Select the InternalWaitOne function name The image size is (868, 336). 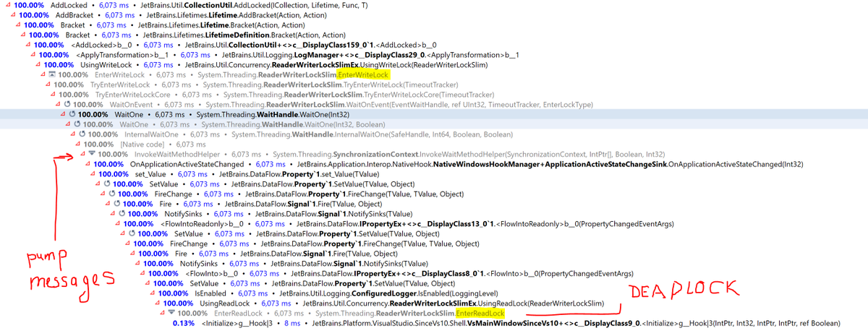[152, 134]
